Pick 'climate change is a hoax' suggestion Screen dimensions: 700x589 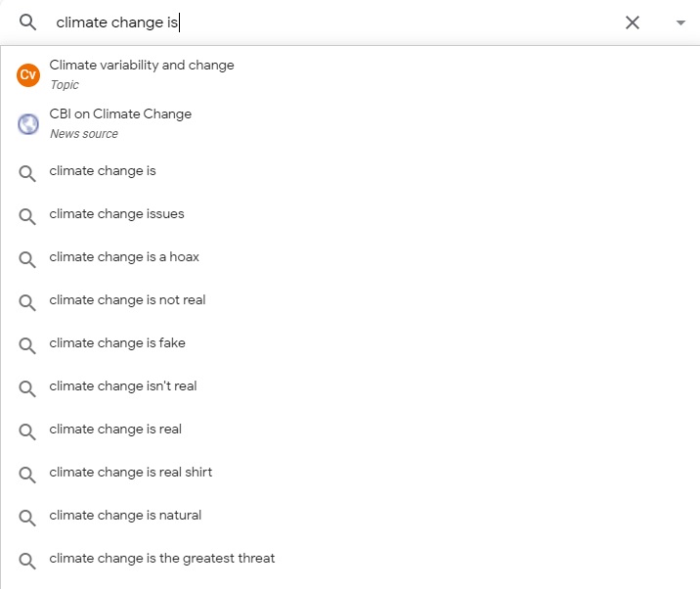click(x=350, y=257)
